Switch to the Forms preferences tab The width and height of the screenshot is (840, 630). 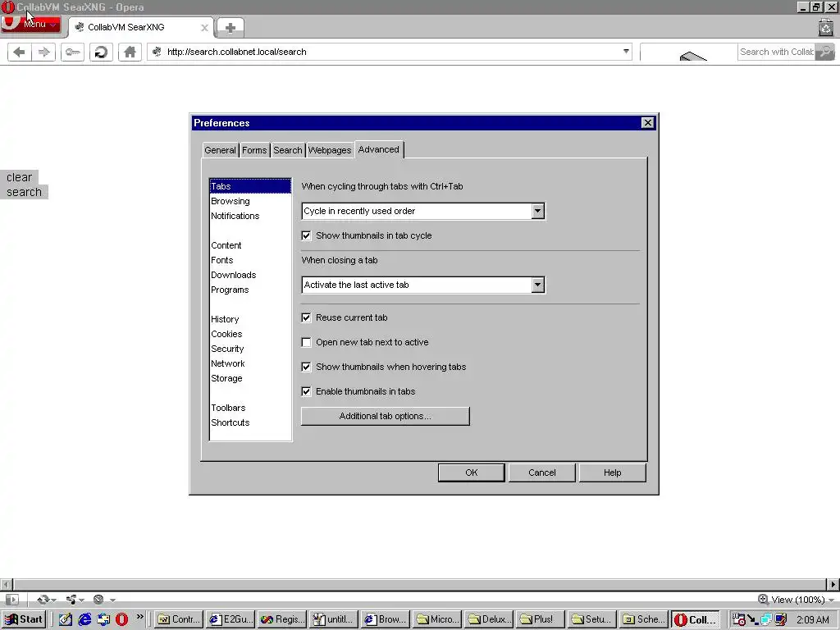pos(254,151)
